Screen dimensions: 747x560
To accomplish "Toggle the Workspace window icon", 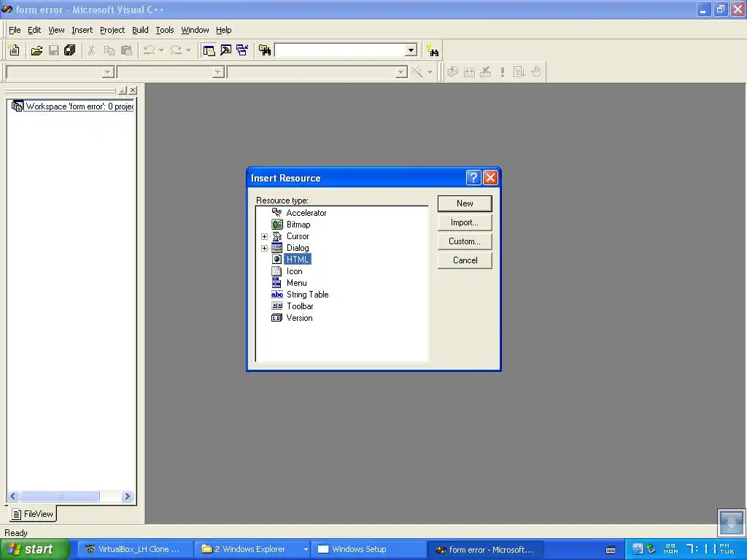I will 208,50.
